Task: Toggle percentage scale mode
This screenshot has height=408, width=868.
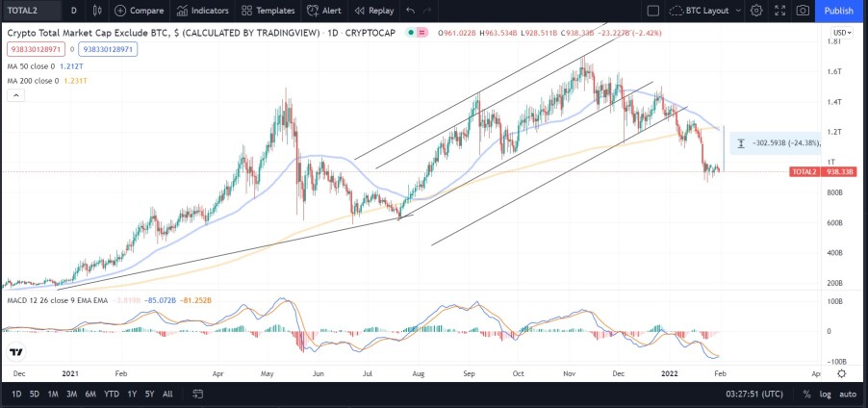Action: [807, 395]
